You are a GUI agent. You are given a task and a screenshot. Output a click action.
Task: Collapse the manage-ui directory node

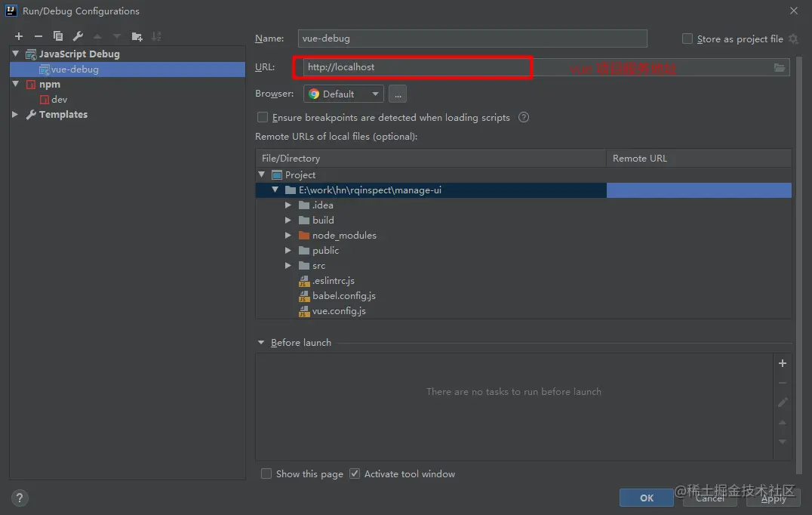pos(275,190)
